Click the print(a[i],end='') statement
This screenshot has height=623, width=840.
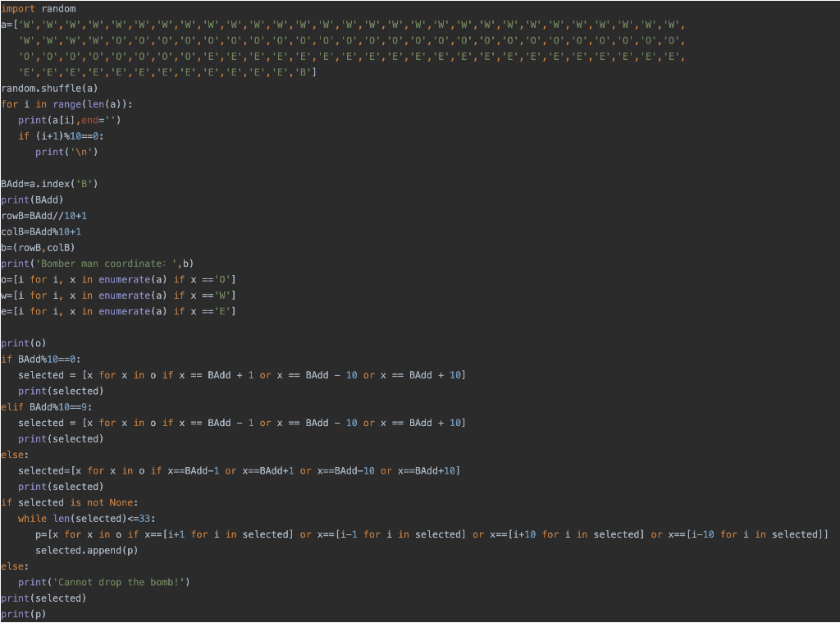[x=69, y=120]
